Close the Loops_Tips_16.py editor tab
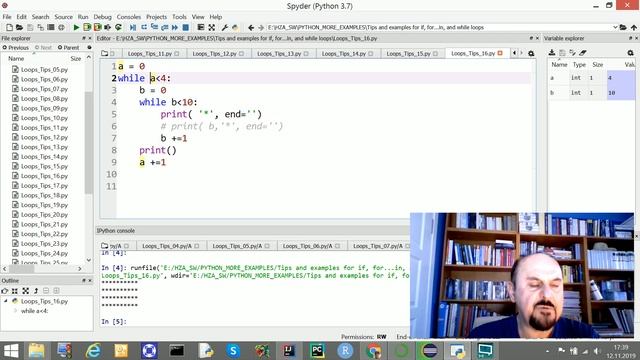The image size is (640, 360). pos(500,53)
